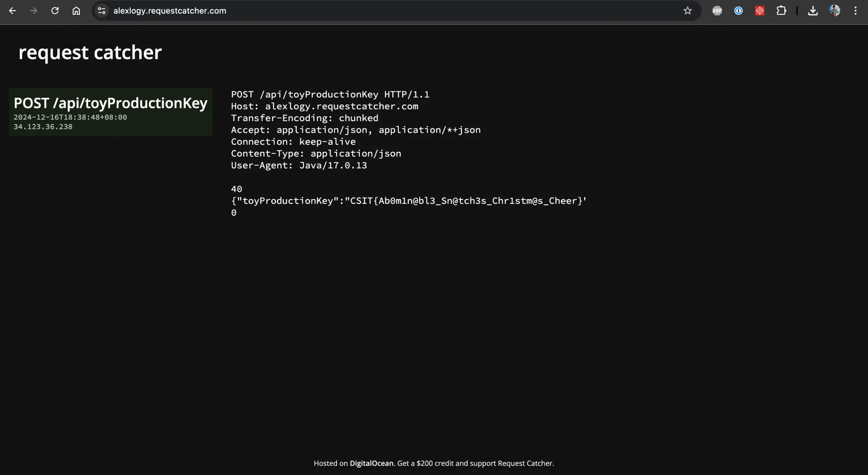Open the Adblock Plus extension
Viewport: 868px width, 475px height.
tap(717, 11)
